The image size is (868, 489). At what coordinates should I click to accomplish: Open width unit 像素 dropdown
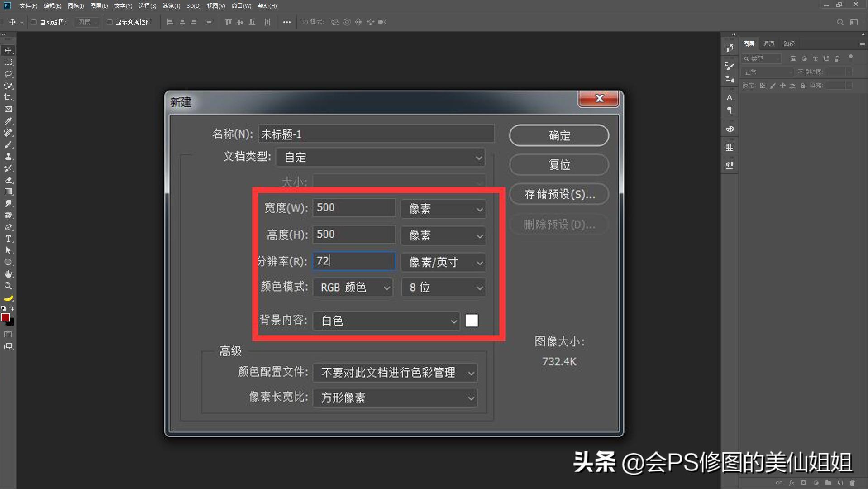(444, 209)
